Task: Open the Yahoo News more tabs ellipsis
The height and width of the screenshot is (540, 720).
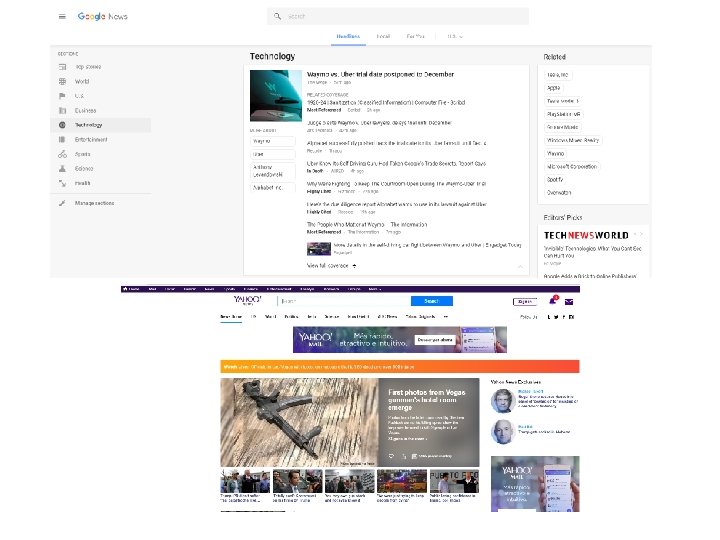Action: tap(445, 317)
